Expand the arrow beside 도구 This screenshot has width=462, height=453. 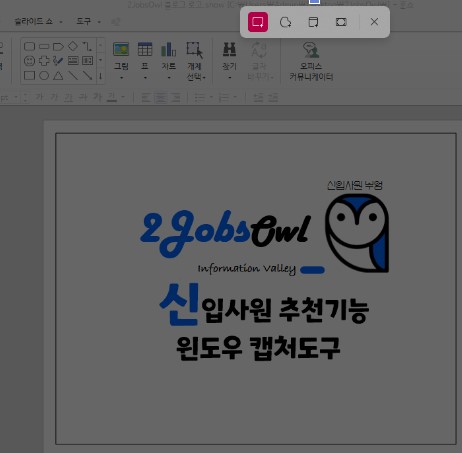click(x=99, y=22)
